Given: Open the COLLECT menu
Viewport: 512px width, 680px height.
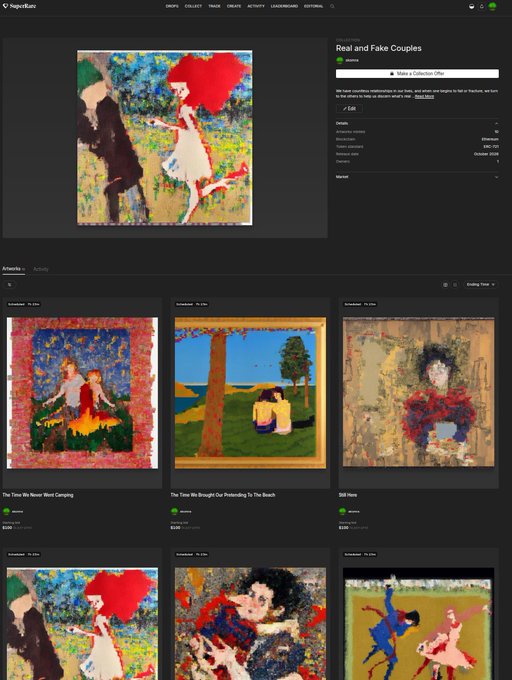Looking at the screenshot, I should [193, 6].
